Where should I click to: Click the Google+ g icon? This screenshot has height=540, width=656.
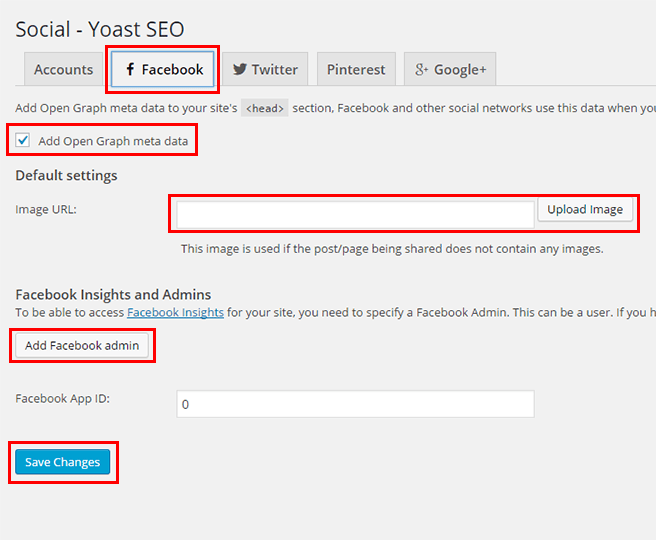coord(421,69)
